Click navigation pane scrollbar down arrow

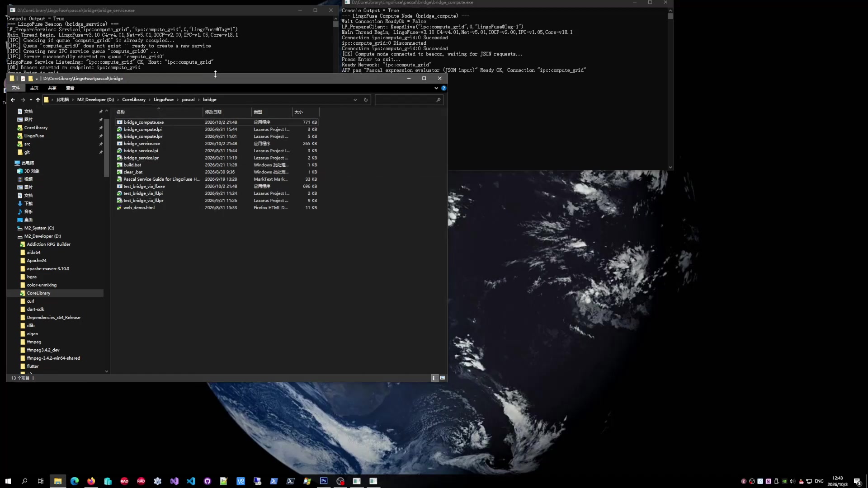coord(107,371)
